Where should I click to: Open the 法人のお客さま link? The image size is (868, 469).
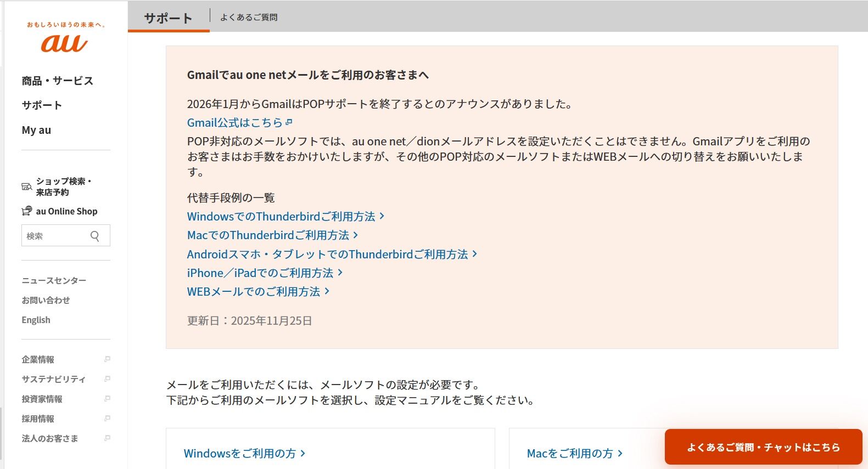coord(50,438)
